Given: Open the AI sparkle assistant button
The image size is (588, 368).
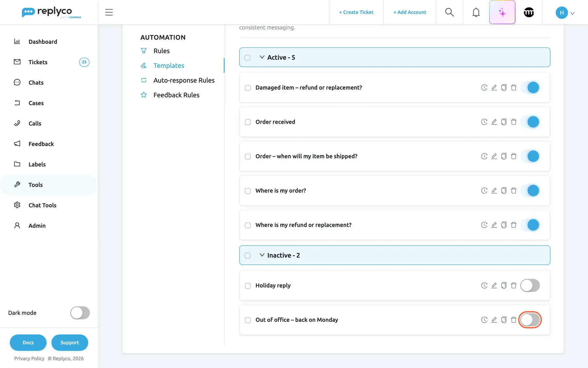Looking at the screenshot, I should point(502,12).
